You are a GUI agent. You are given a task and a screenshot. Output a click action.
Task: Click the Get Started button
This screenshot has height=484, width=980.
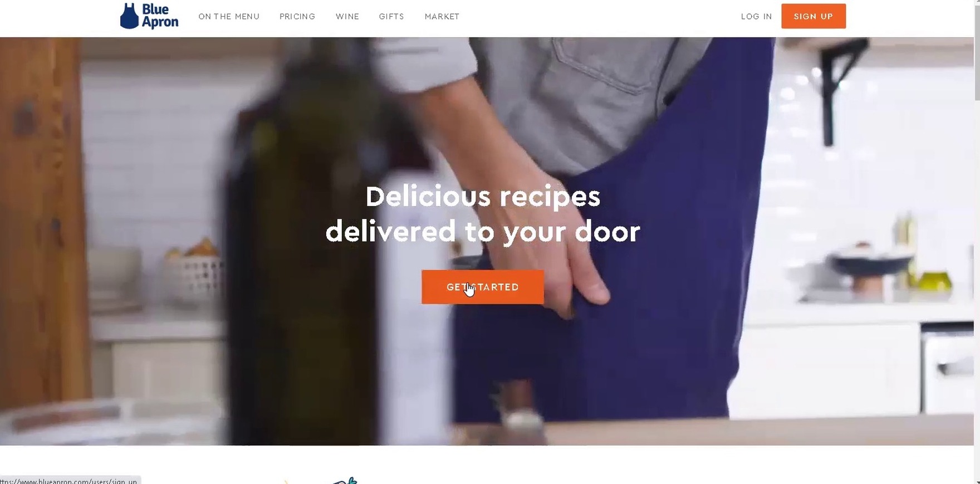point(483,287)
